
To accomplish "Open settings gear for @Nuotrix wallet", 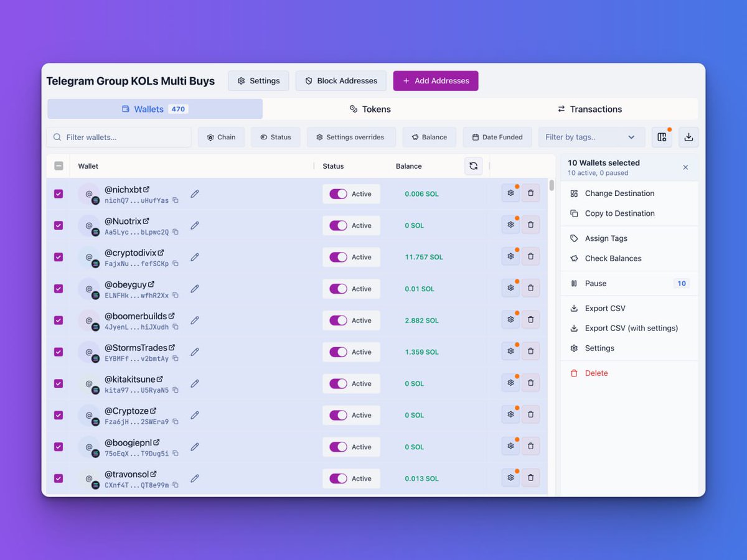I will (510, 225).
